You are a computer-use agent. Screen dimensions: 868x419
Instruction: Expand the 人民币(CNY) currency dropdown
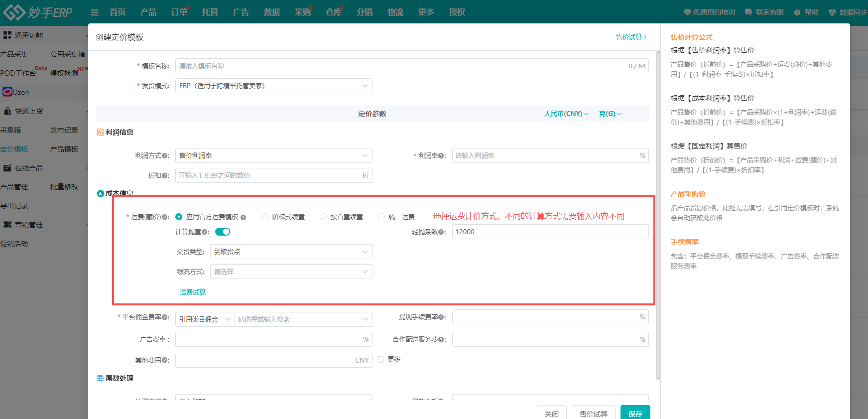pos(566,114)
